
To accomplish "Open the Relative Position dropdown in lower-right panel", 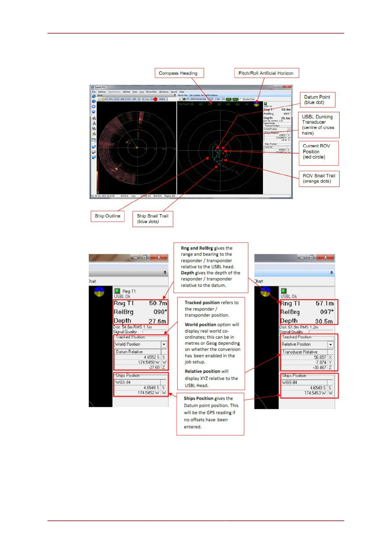I will (330, 344).
